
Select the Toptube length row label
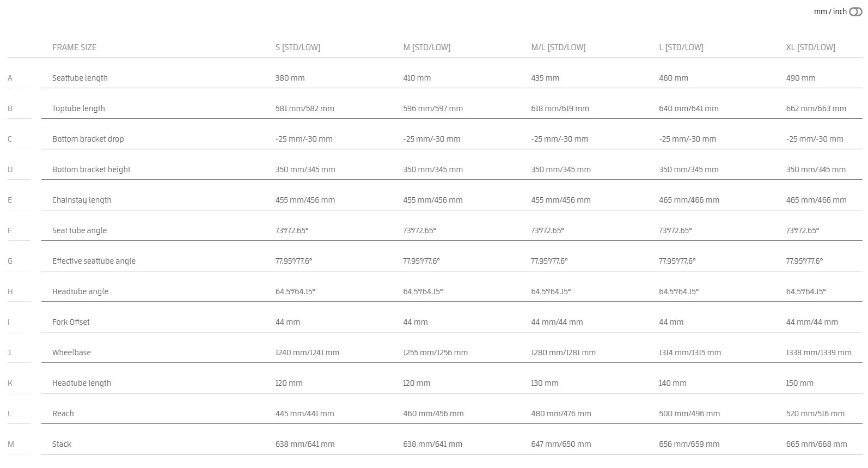click(78, 108)
